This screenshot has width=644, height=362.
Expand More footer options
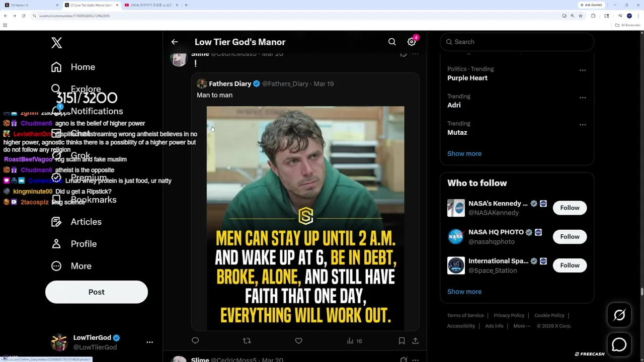click(522, 326)
